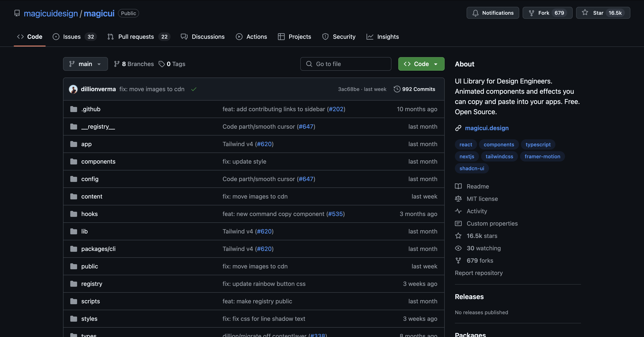Image resolution: width=644 pixels, height=337 pixels.
Task: Click the registry folder icon
Action: point(73,284)
